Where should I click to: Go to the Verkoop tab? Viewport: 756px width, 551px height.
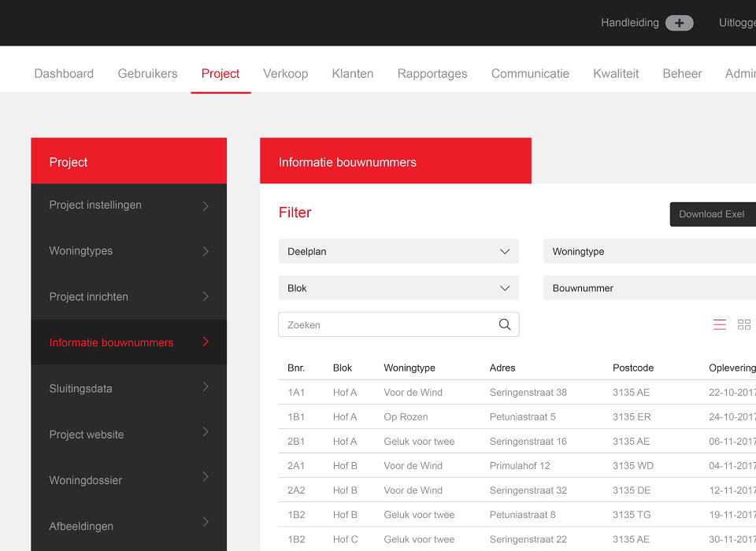(285, 73)
